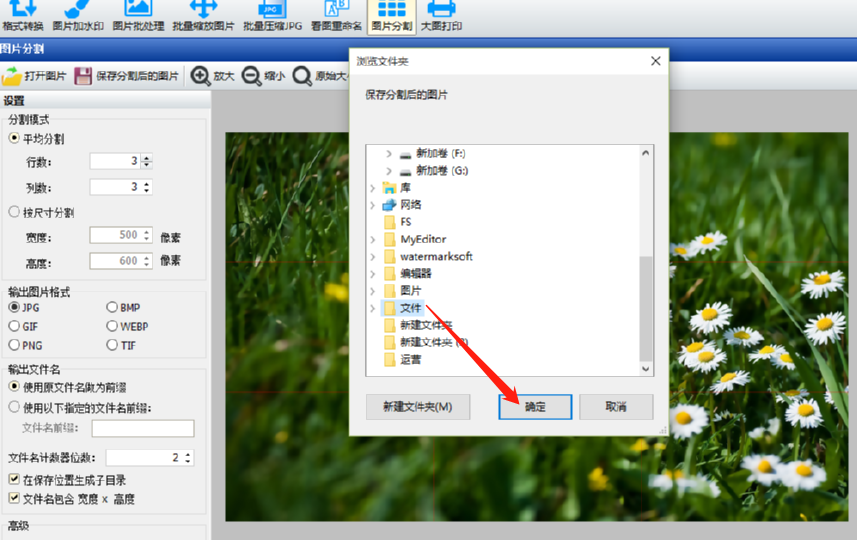Open the 看图重命名 rename tool
Viewport: 857px width, 540px height.
tap(336, 16)
